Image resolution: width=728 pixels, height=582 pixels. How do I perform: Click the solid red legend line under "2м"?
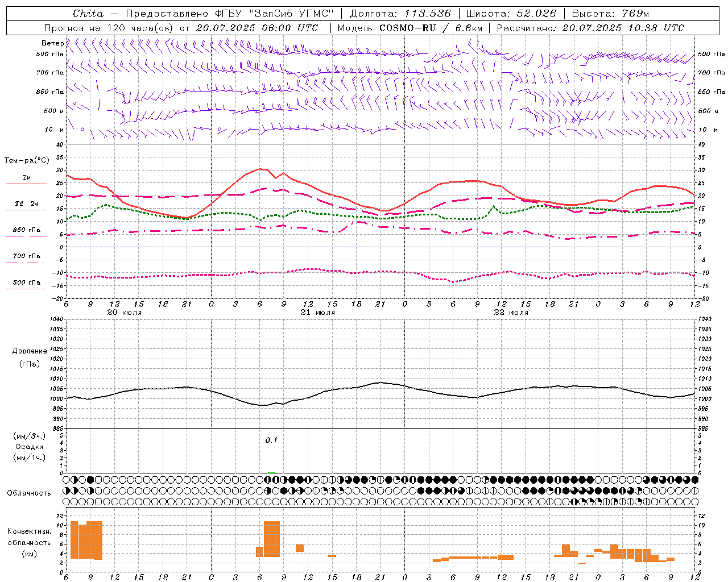(x=26, y=184)
